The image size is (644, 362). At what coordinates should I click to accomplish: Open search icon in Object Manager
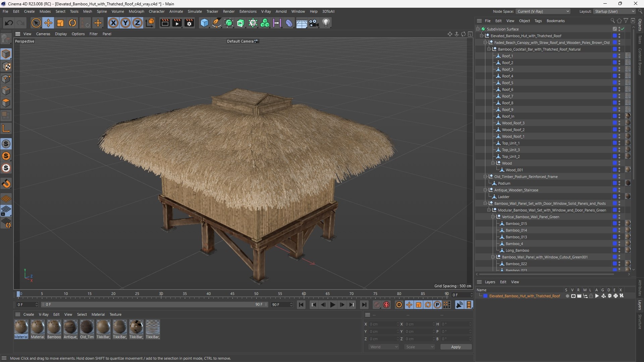pos(612,21)
